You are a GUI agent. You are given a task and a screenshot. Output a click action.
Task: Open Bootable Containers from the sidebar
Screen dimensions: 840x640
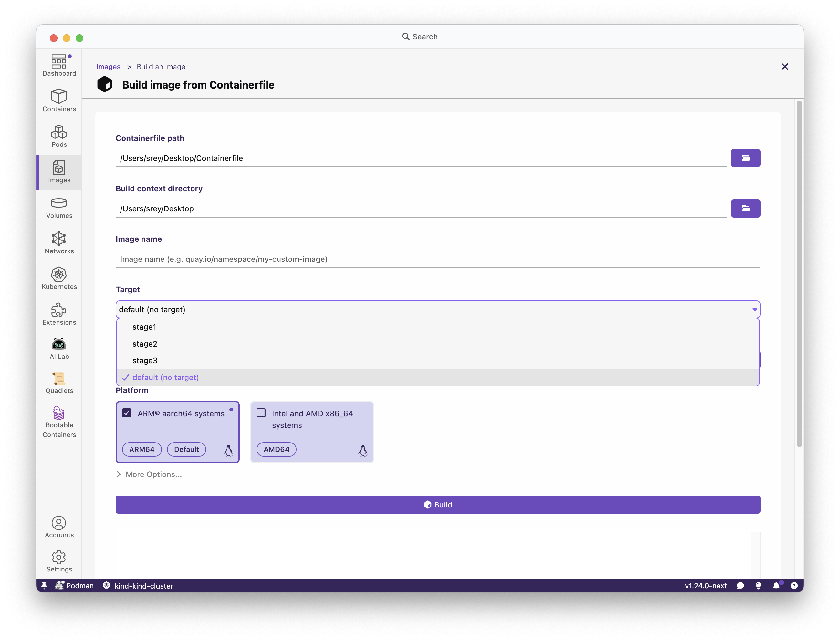59,421
